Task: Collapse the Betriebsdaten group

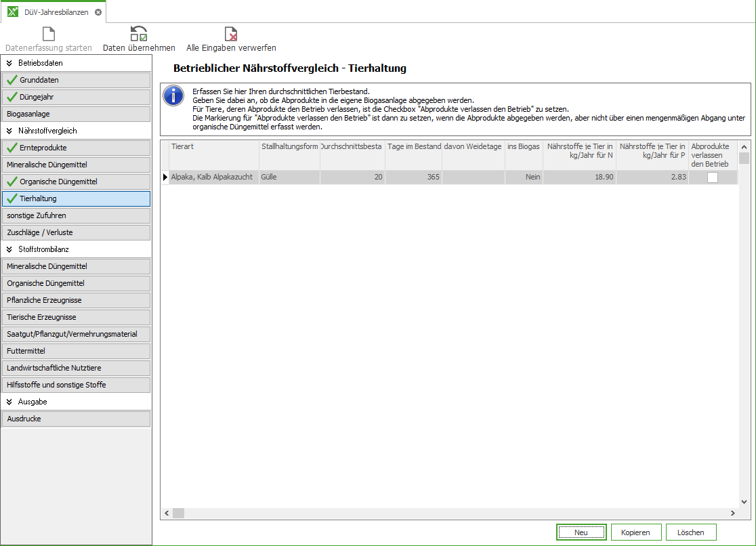Action: coord(9,63)
